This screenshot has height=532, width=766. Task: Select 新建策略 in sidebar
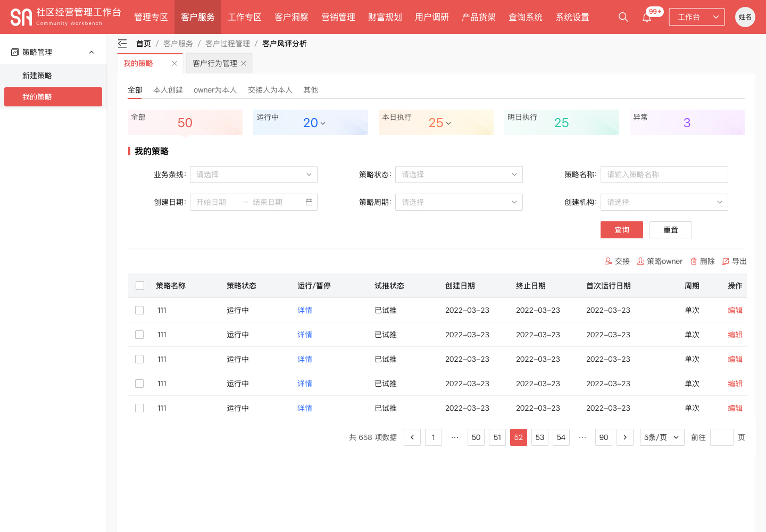pyautogui.click(x=53, y=76)
